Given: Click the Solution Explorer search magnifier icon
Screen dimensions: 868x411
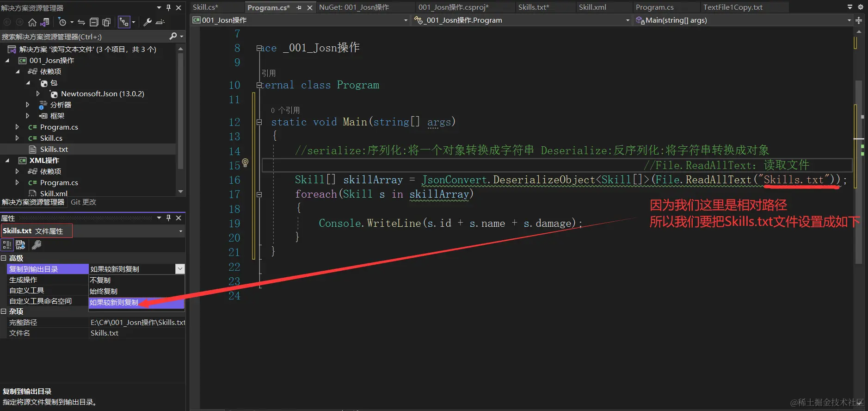Looking at the screenshot, I should coord(173,36).
